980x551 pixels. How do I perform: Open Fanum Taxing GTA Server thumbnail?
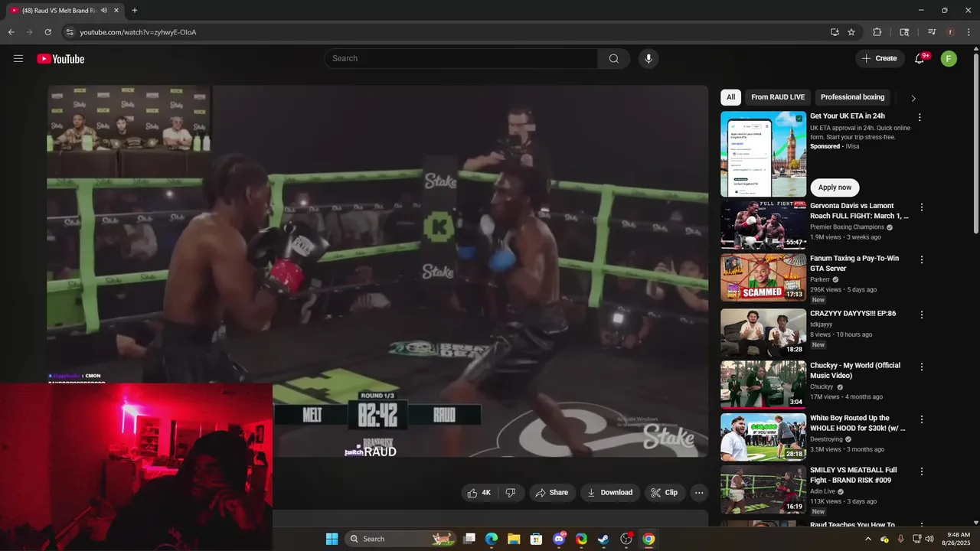(x=763, y=278)
